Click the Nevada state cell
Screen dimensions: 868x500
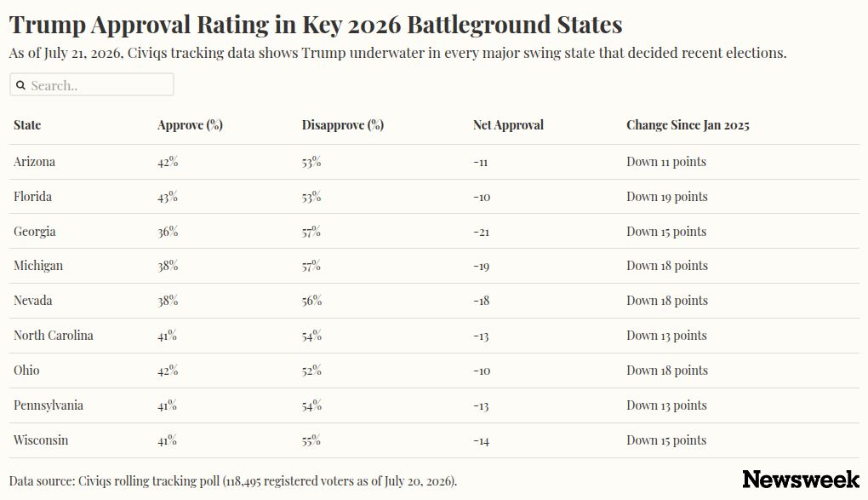click(x=32, y=301)
